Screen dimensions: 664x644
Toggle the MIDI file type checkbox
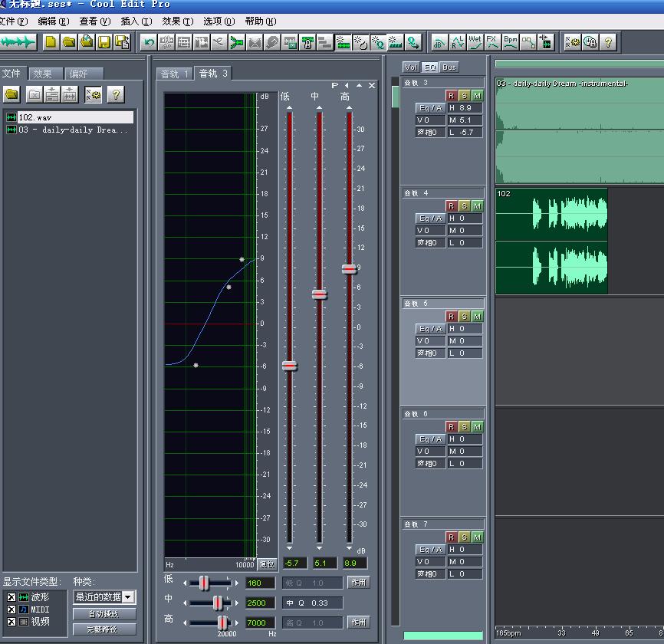click(x=12, y=609)
